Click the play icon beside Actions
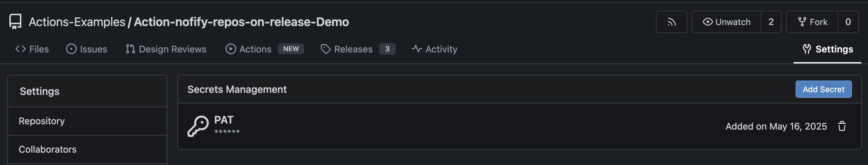 (231, 49)
